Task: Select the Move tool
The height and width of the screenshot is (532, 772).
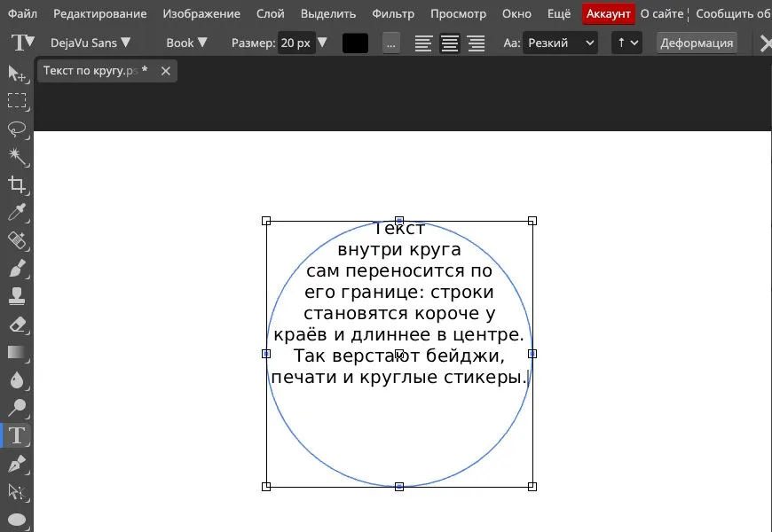Action: 17,74
